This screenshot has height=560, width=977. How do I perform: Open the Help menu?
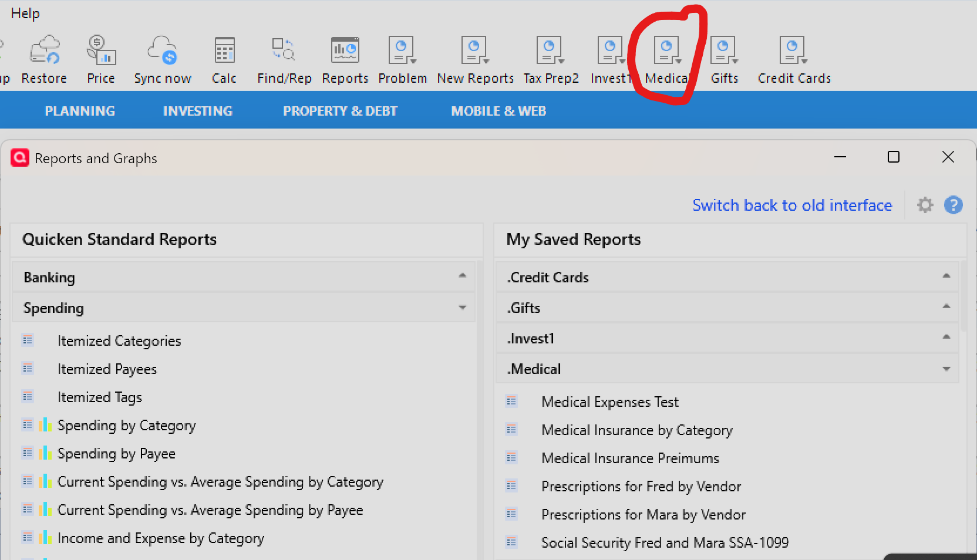25,14
